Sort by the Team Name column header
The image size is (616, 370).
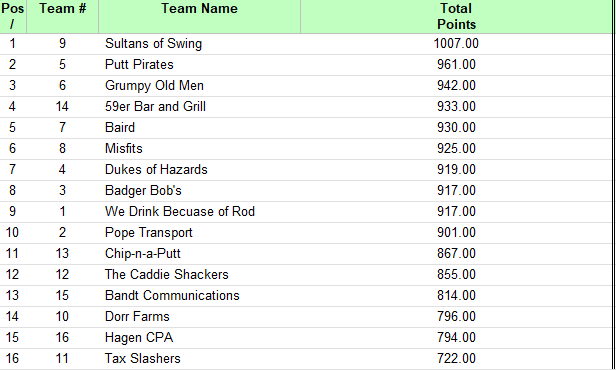tap(200, 16)
